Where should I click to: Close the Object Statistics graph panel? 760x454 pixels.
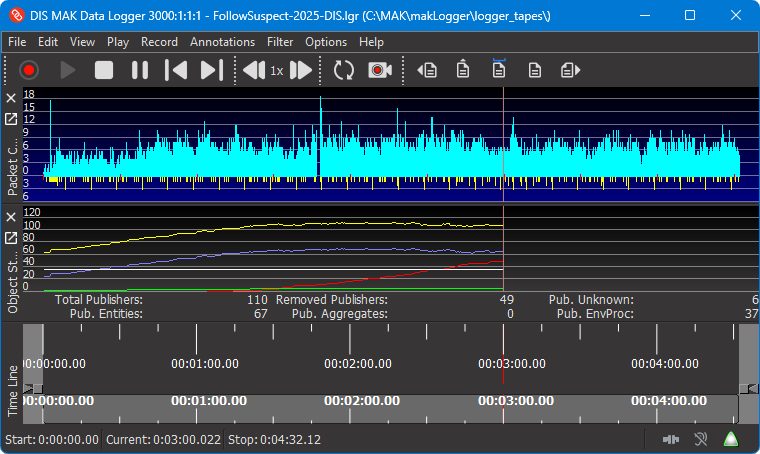11,216
